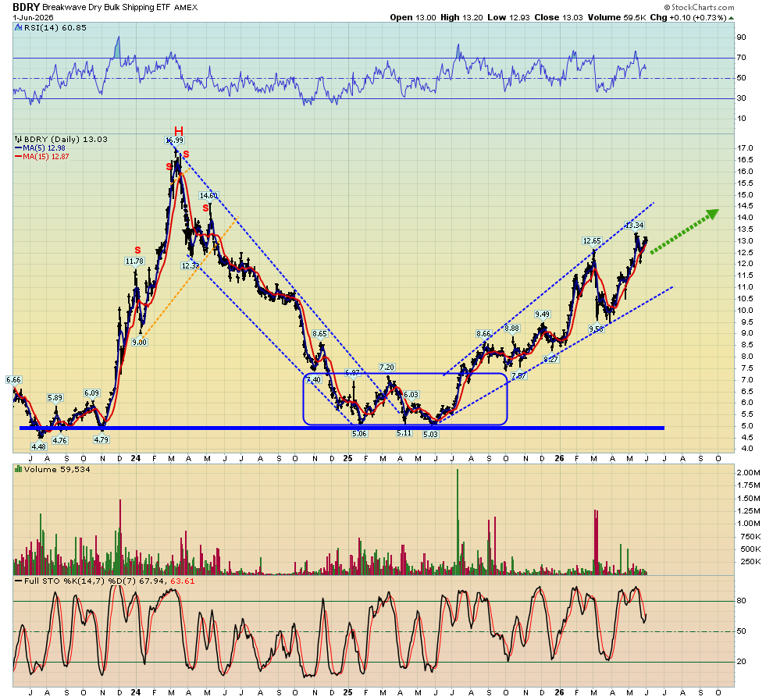Click the 5.11 low price label

404,433
